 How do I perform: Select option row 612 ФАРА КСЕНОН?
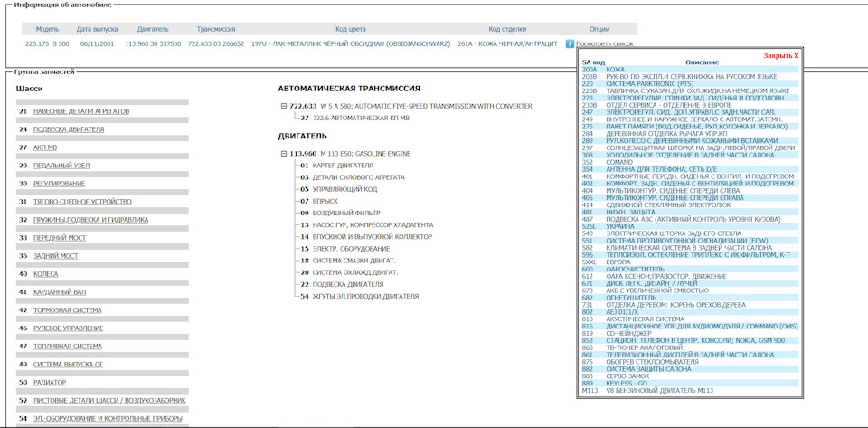pos(690,276)
